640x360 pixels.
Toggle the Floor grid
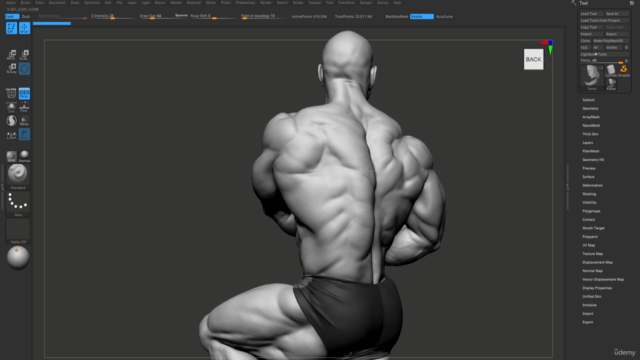(24, 107)
